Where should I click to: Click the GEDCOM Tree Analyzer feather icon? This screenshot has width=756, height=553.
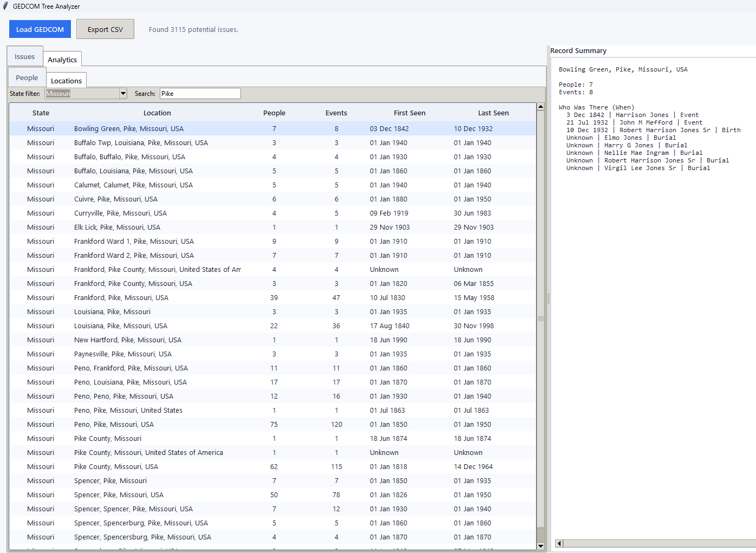(5, 6)
